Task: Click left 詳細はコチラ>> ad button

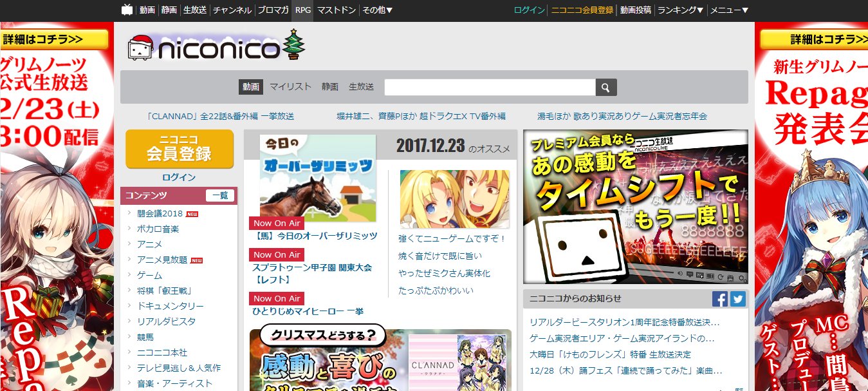Action: [55, 39]
